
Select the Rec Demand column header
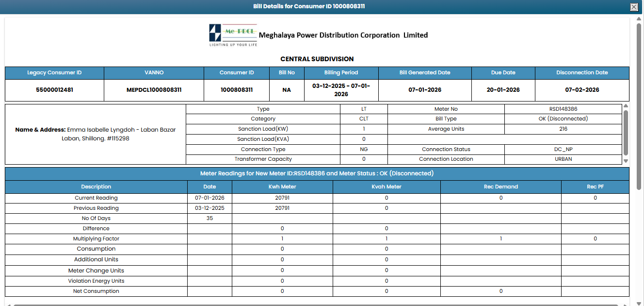[x=501, y=187]
